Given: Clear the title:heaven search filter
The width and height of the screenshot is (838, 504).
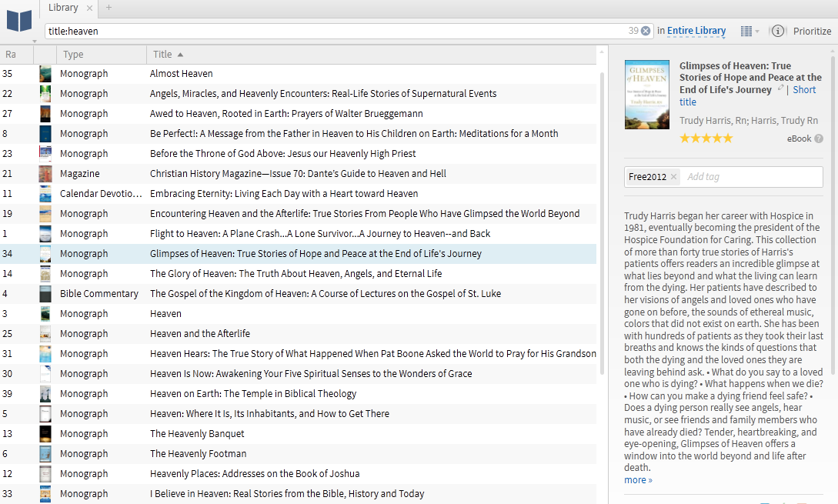Looking at the screenshot, I should click(646, 31).
